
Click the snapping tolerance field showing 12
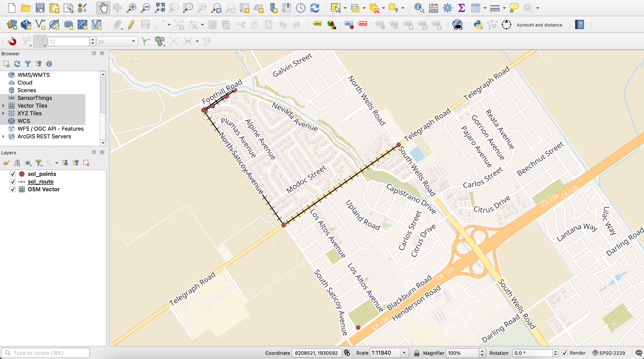69,41
